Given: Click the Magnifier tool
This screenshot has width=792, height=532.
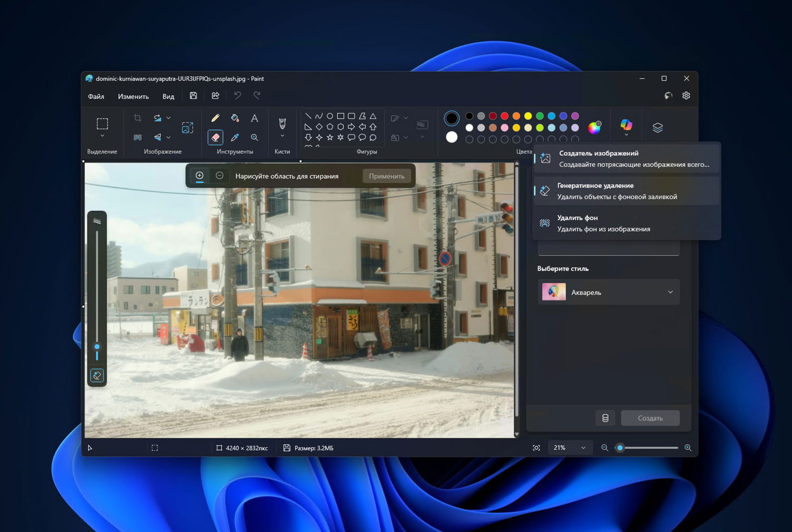Looking at the screenshot, I should coord(254,137).
